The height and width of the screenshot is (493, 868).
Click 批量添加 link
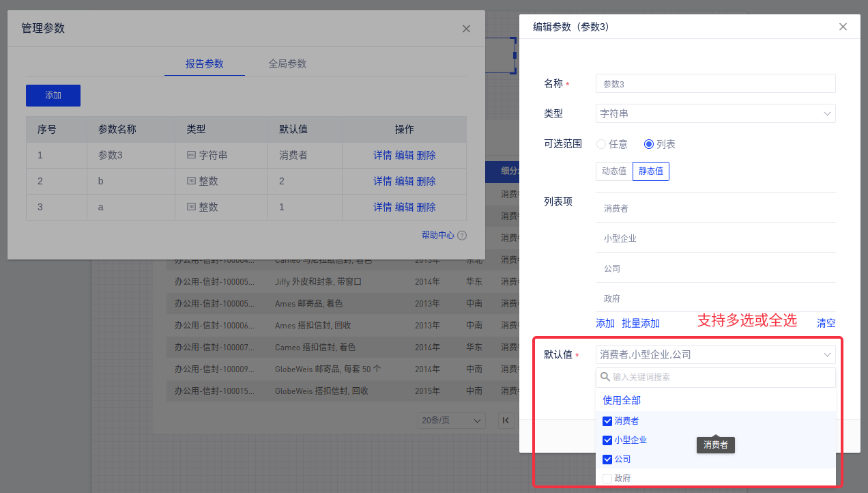(x=640, y=324)
